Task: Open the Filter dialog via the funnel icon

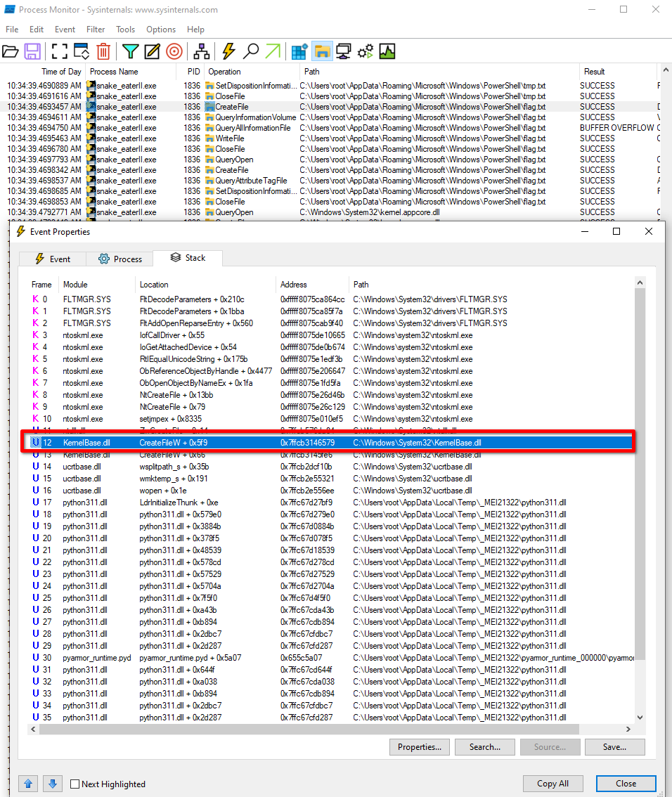Action: [131, 51]
